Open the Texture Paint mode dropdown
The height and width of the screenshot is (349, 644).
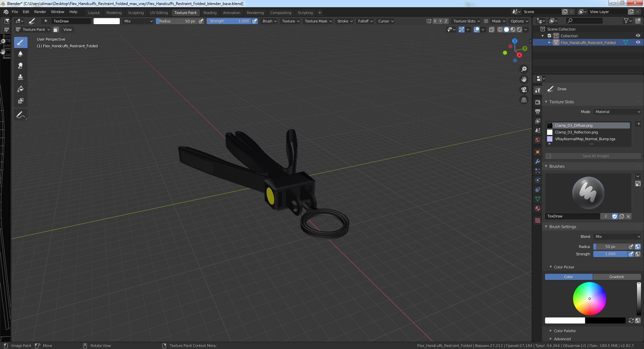[33, 30]
